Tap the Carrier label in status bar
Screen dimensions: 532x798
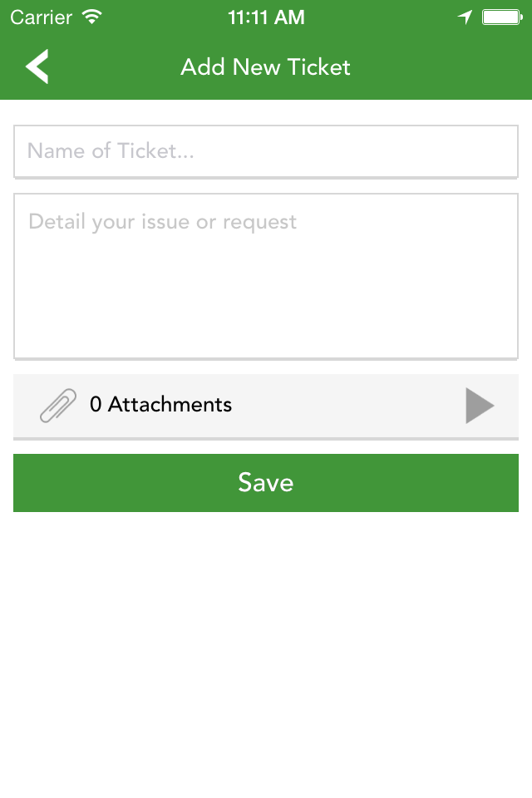tap(42, 17)
